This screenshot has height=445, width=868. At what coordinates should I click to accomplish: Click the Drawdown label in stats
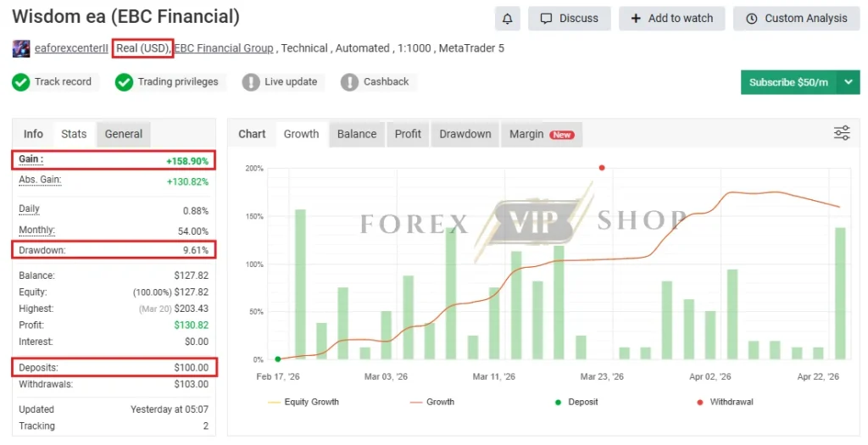(x=42, y=250)
